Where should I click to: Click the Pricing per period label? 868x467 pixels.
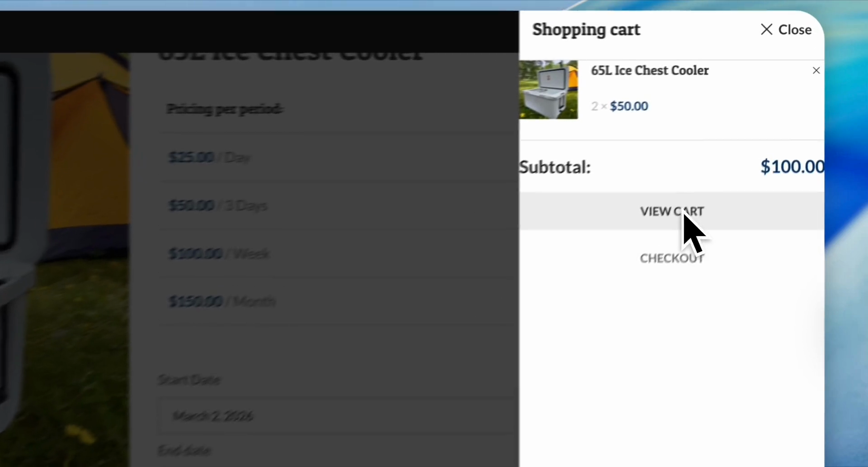(225, 109)
